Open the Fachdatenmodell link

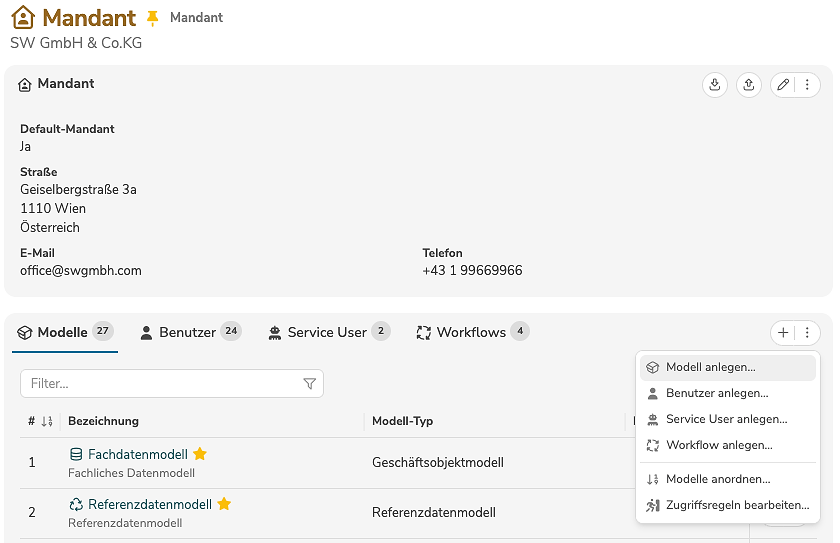pos(137,454)
